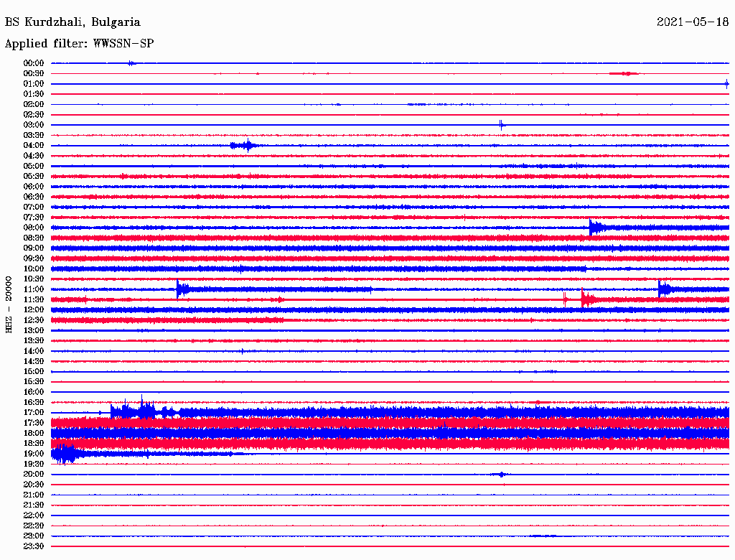
Task: Select the 23:30 time label
Action: tap(34, 546)
